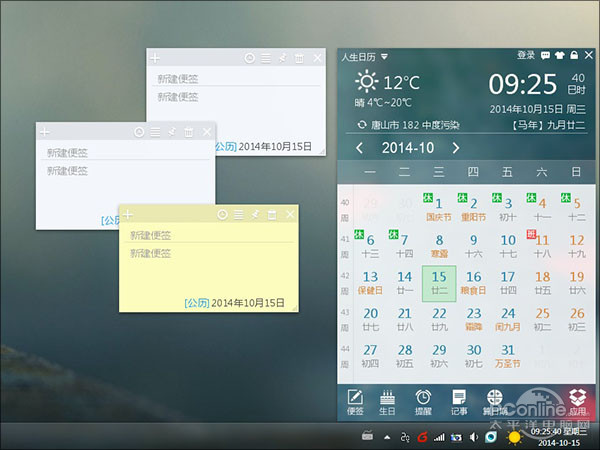
Task: Click the red G tray icon
Action: click(422, 437)
